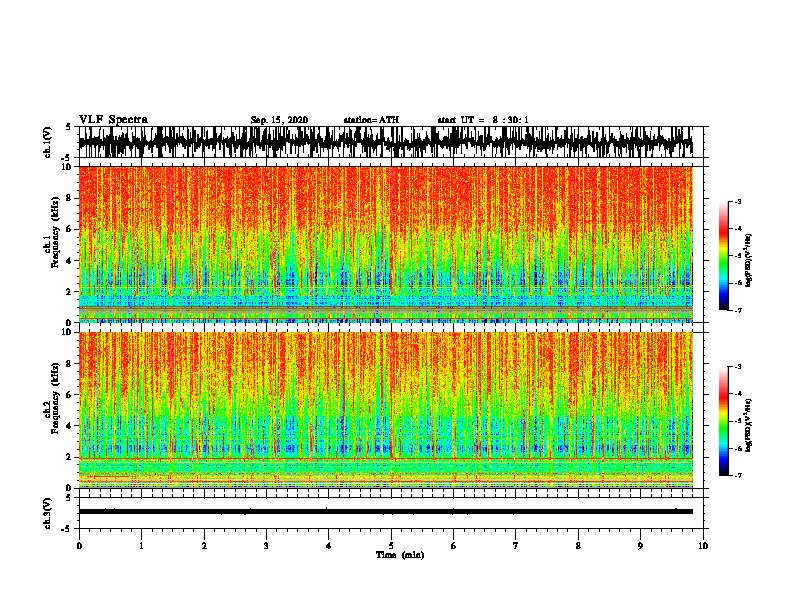Click the upper color scale bar for ch.1
The width and height of the screenshot is (792, 612).
(723, 256)
